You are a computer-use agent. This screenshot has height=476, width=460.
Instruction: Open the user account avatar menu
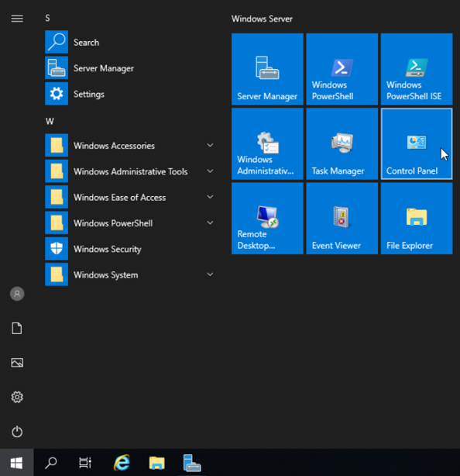tap(17, 294)
